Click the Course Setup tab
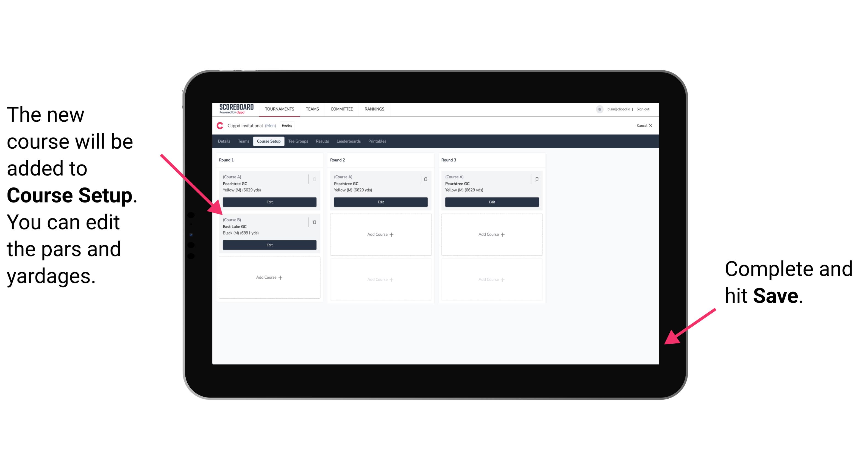 (268, 141)
